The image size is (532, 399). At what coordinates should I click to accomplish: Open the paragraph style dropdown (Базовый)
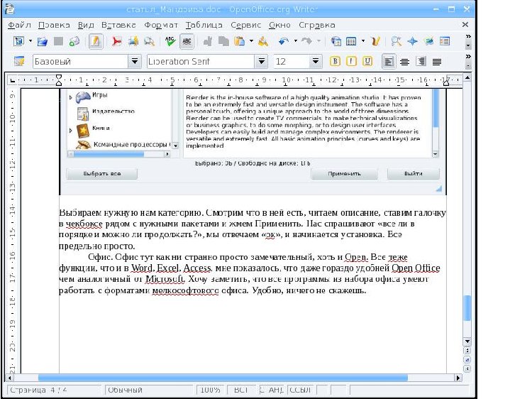[x=135, y=62]
